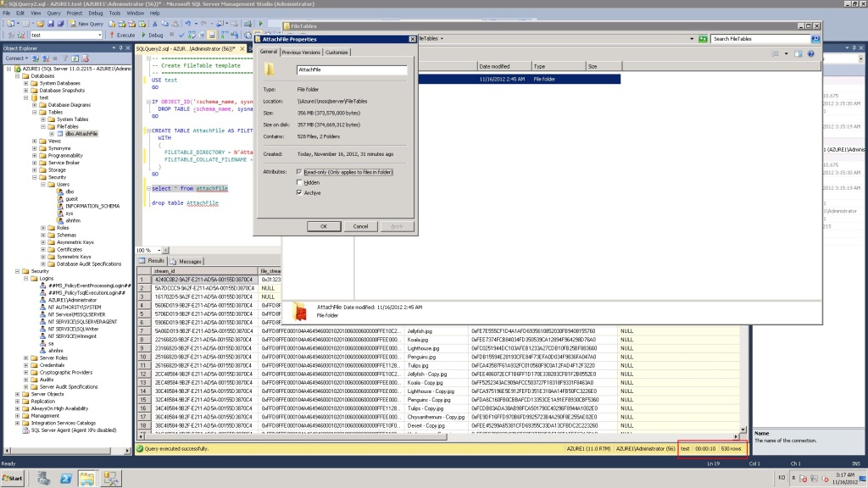The width and height of the screenshot is (868, 488).
Task: Close the SQLQuery2.sql document tab
Action: 242,48
